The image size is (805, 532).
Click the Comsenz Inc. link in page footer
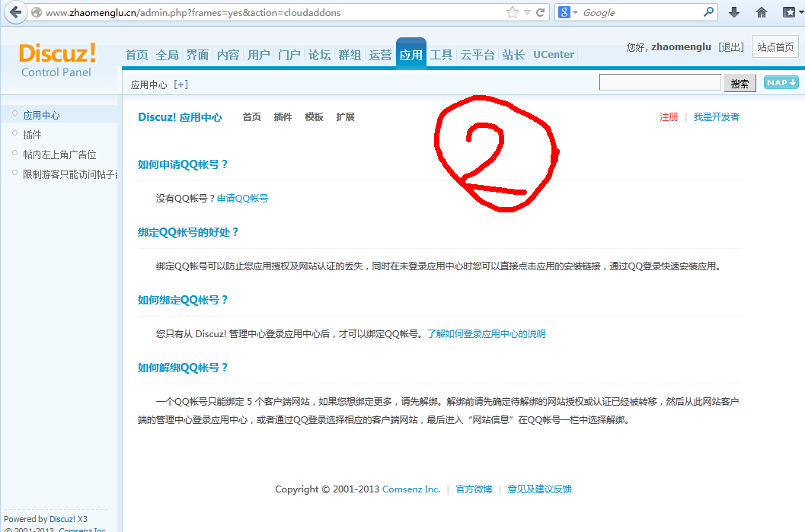click(411, 489)
